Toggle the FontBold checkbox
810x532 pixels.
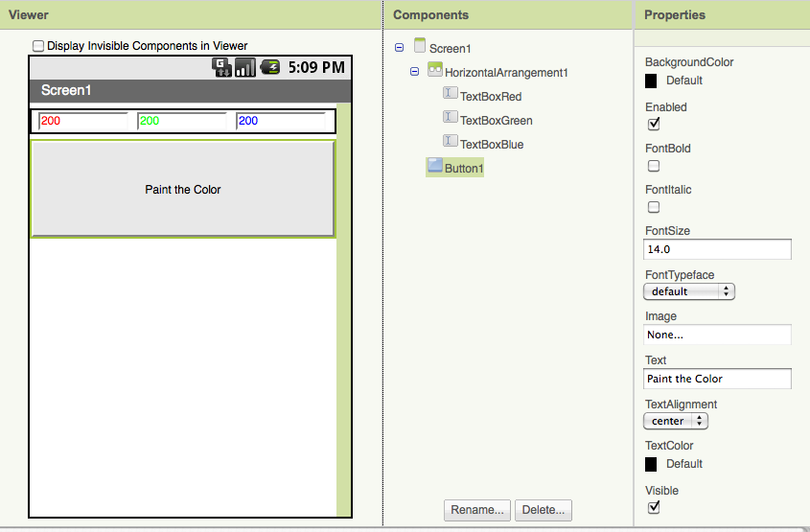[654, 166]
